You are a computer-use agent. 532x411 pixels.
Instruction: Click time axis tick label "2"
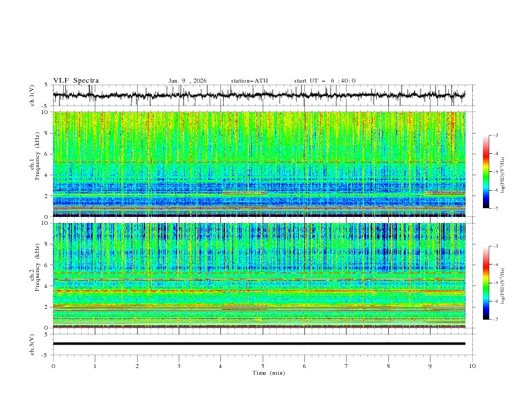coord(137,366)
